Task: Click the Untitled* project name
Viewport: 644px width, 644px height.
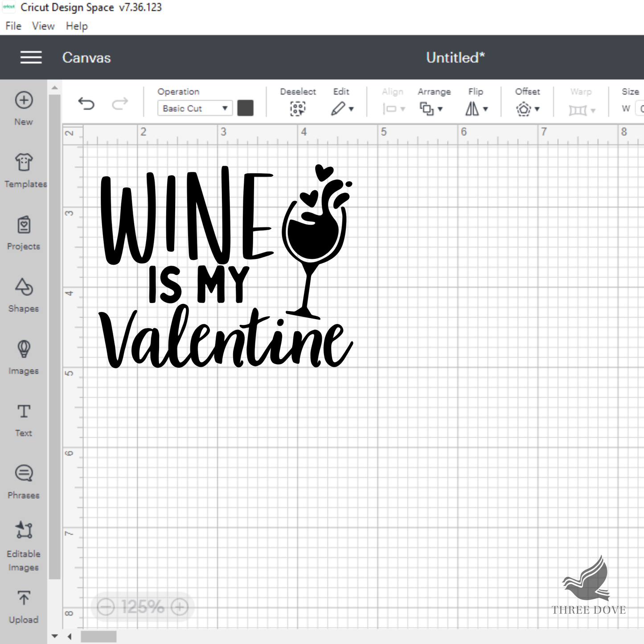Action: tap(455, 57)
